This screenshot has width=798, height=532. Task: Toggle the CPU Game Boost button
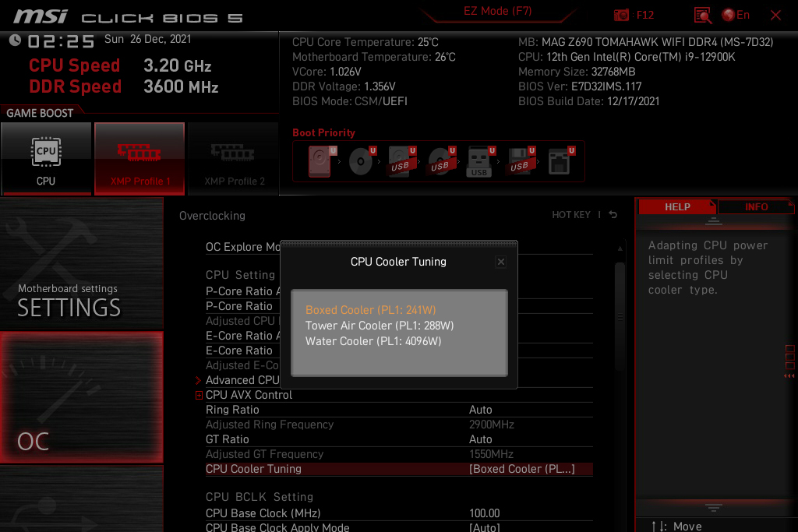coord(46,158)
